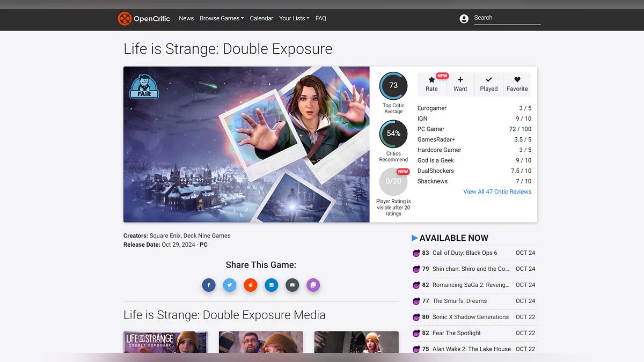This screenshot has width=644, height=362.
Task: Open the Calendar menu item
Action: (261, 18)
